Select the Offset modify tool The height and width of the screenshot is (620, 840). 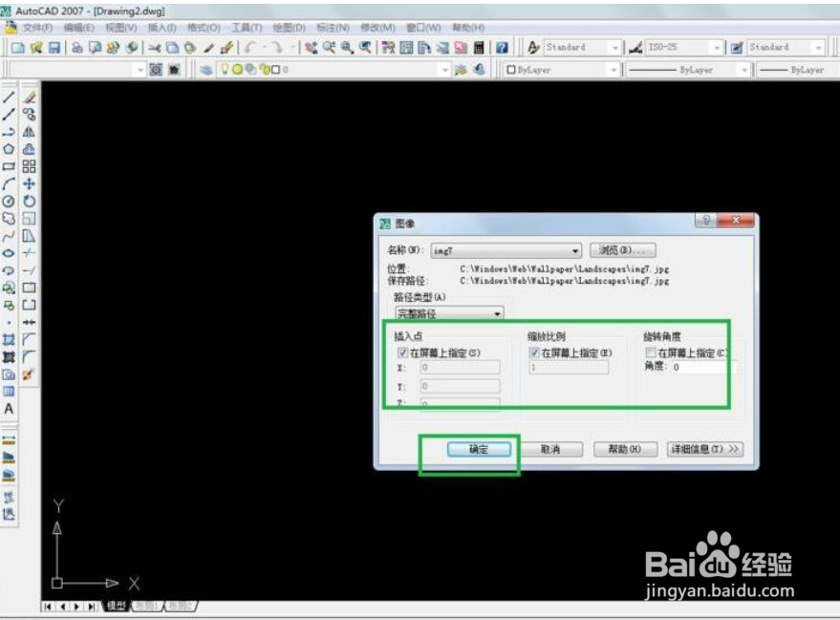(29, 149)
